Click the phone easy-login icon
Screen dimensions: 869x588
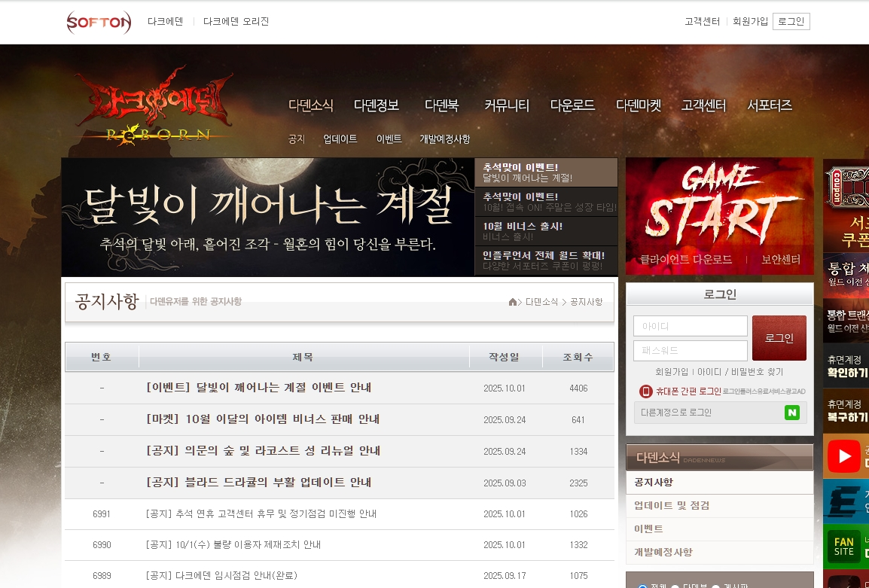pyautogui.click(x=645, y=391)
